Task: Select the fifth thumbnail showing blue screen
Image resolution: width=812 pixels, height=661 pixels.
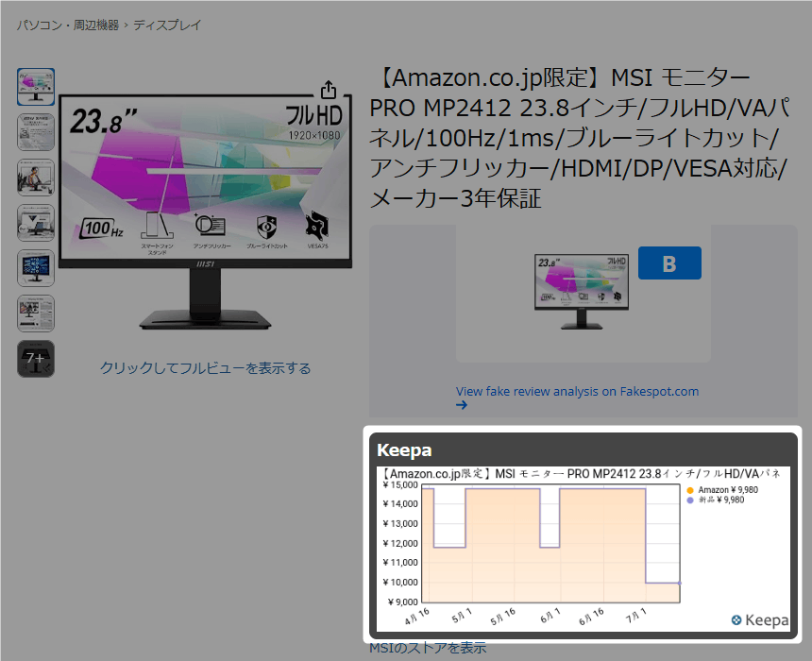Action: coord(36,268)
